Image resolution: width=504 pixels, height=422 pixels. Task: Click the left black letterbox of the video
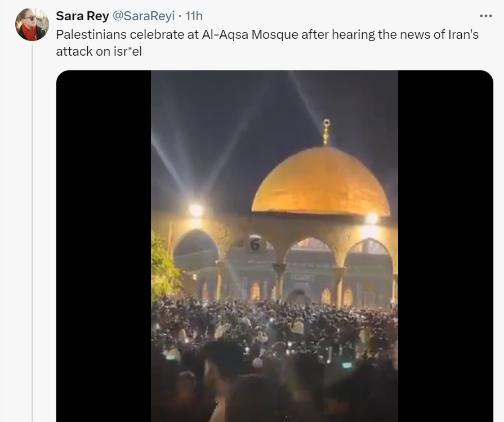pos(104,246)
